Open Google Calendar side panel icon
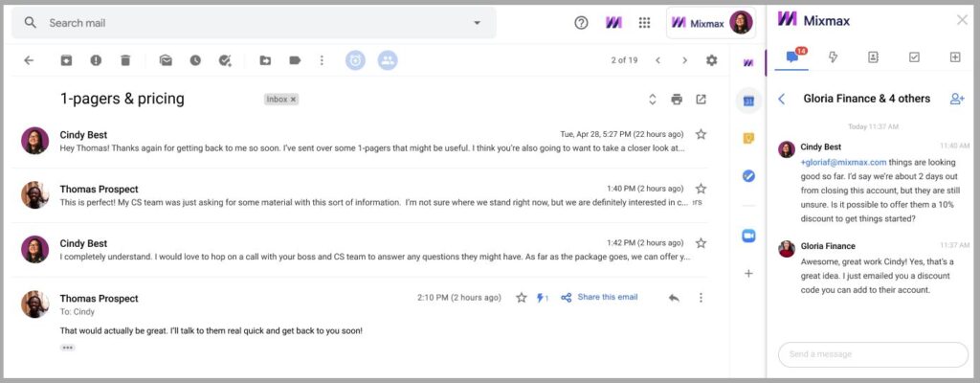Image resolution: width=980 pixels, height=383 pixels. point(748,101)
